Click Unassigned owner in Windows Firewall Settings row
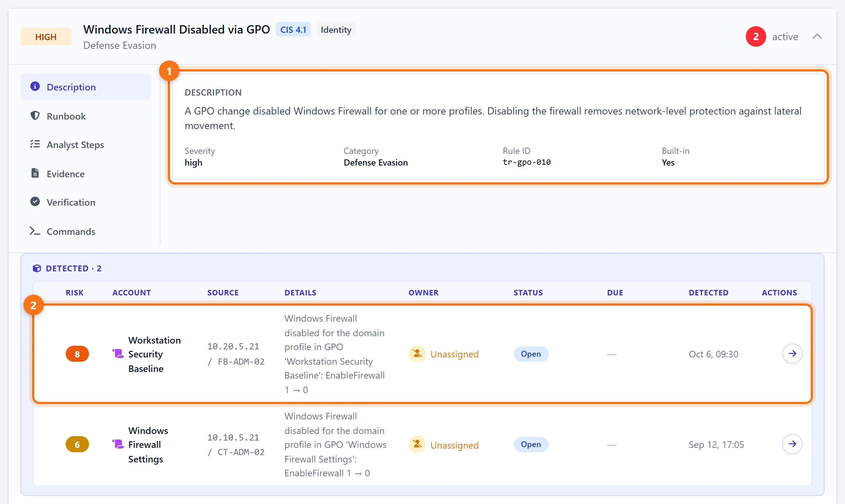 444,445
